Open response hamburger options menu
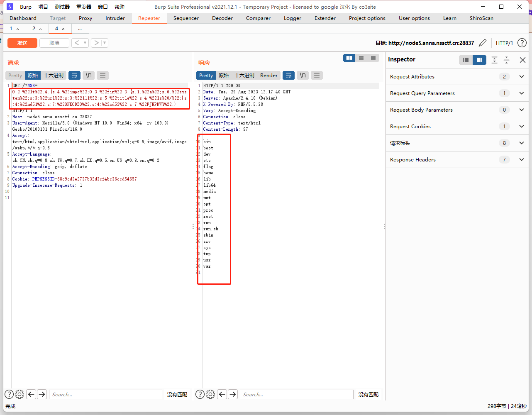Image resolution: width=532 pixels, height=415 pixels. [317, 75]
